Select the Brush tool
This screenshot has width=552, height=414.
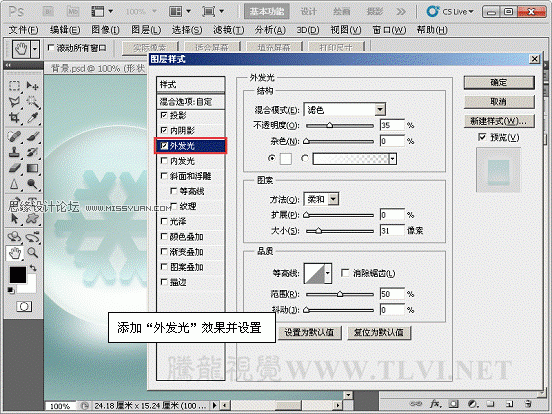point(32,136)
